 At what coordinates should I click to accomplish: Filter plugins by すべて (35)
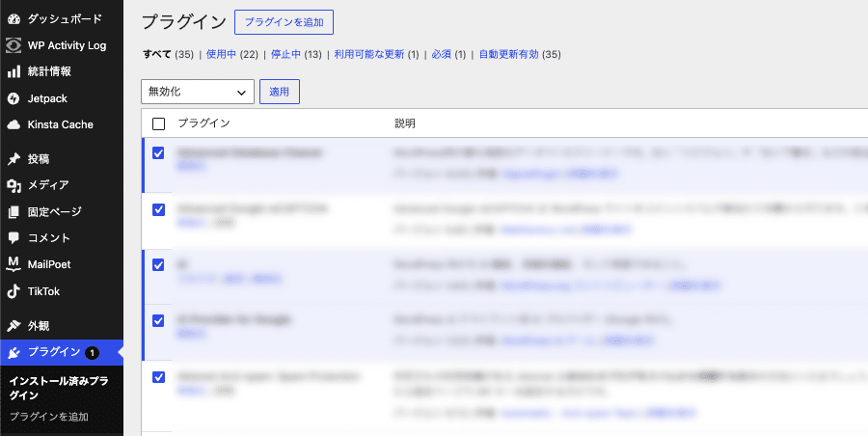pos(168,54)
